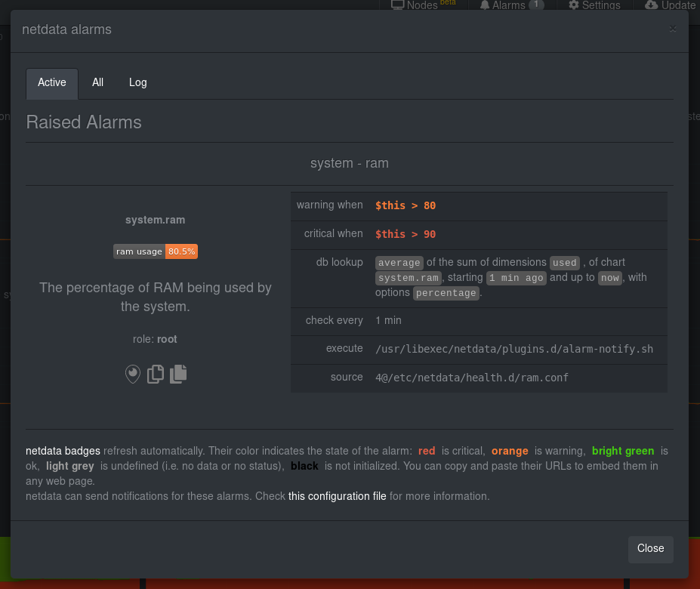Click the 'Raised Alarms' heading
The height and width of the screenshot is (589, 700).
pos(84,122)
